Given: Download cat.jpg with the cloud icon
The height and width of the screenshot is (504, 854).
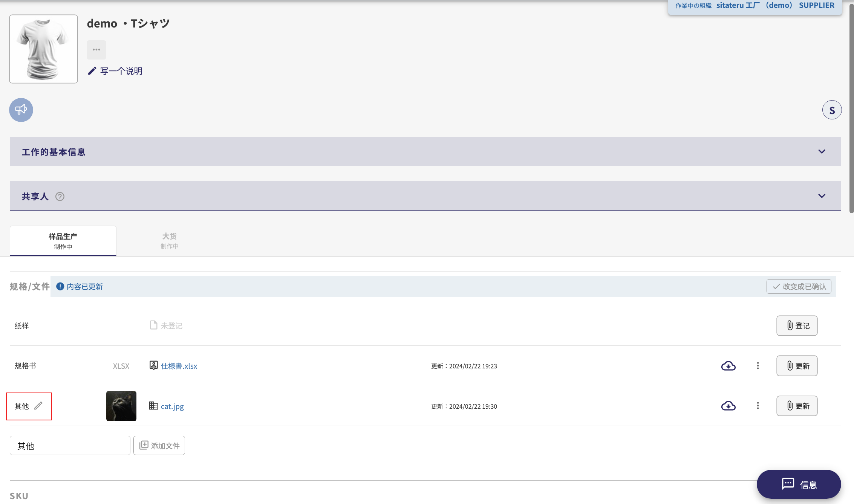Looking at the screenshot, I should click(x=728, y=406).
